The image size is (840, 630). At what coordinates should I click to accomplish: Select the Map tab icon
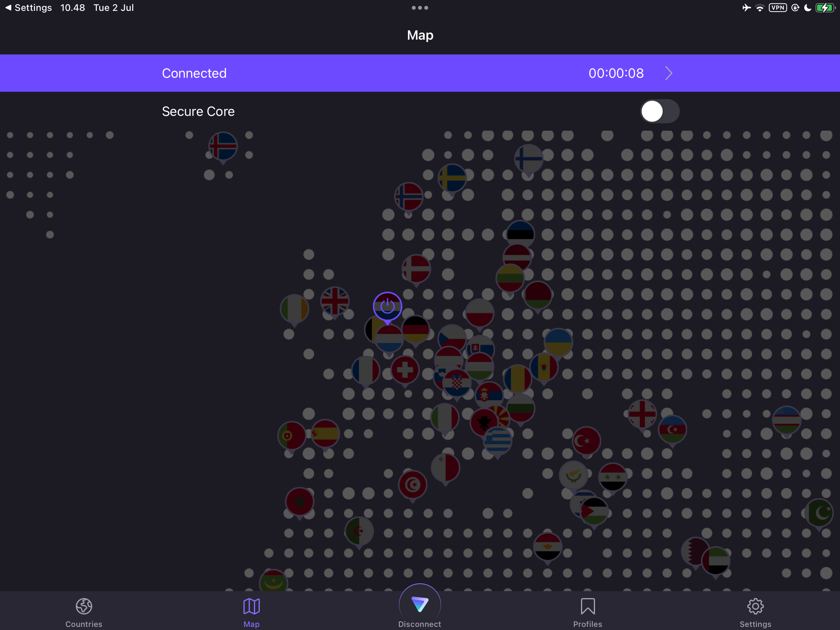tap(251, 605)
